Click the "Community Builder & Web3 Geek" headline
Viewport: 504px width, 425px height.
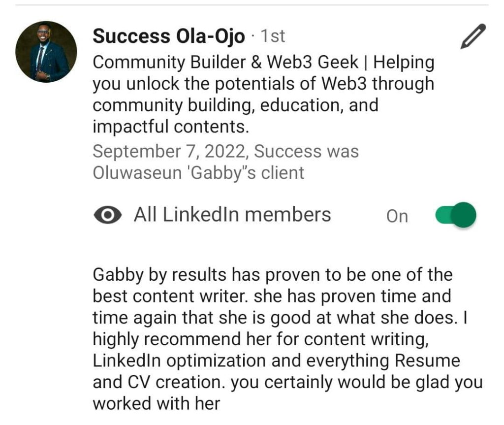point(225,62)
